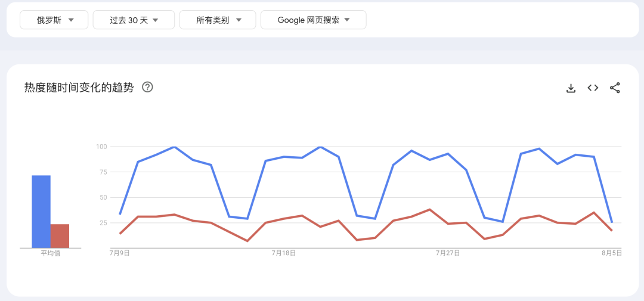
Task: Click the 8月5日 axis label
Action: point(612,253)
